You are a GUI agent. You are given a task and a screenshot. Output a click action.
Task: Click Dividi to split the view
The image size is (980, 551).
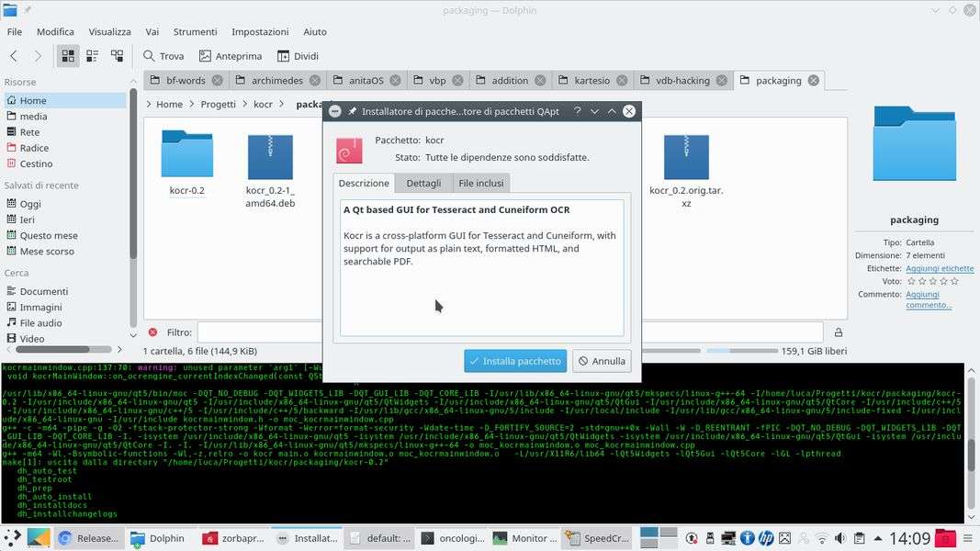(x=299, y=56)
